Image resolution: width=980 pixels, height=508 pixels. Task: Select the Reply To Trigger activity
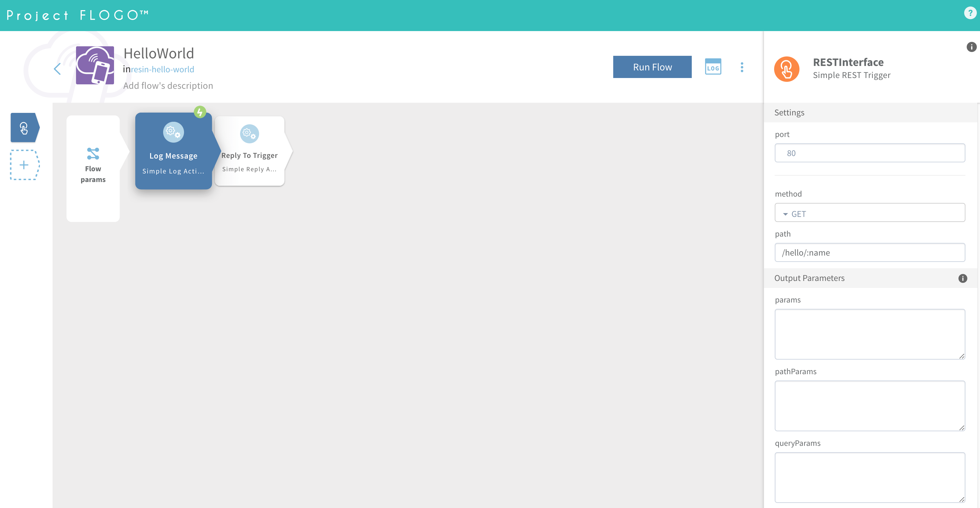point(249,151)
